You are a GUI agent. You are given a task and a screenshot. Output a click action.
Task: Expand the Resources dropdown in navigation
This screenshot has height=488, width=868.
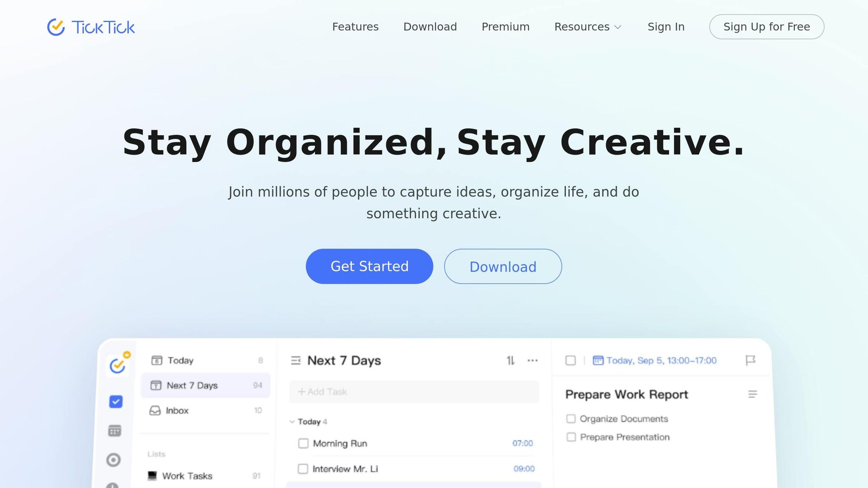pyautogui.click(x=588, y=27)
